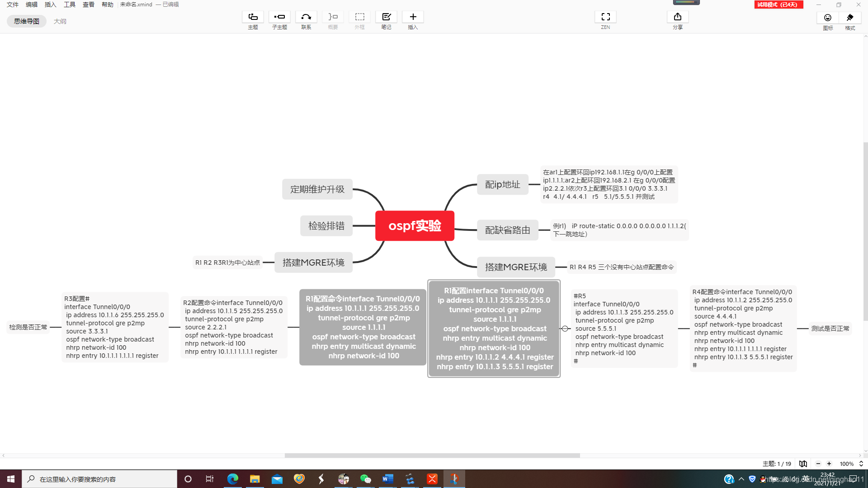Select the central ospf实验 topic
Viewport: 868px width, 488px height.
coord(415,225)
